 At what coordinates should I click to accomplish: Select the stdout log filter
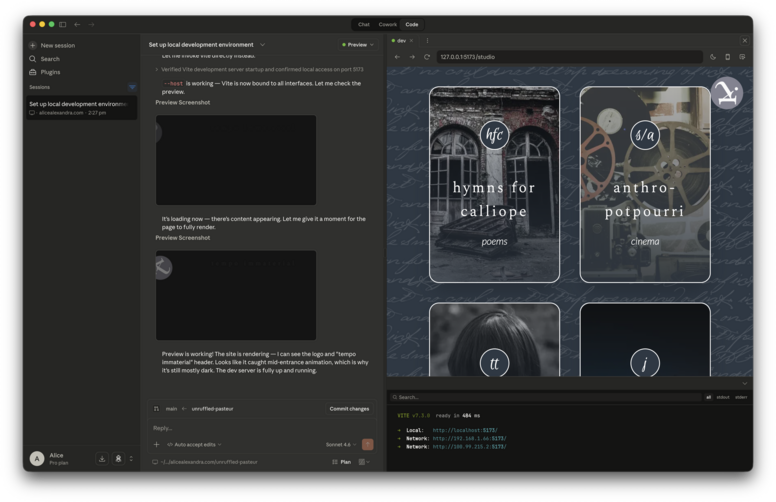point(723,397)
